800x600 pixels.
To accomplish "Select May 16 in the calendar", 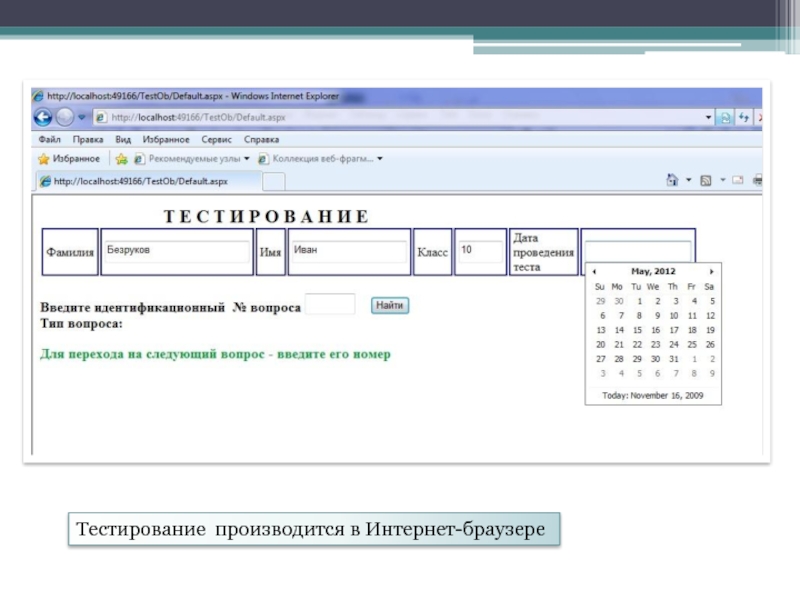I will point(656,329).
